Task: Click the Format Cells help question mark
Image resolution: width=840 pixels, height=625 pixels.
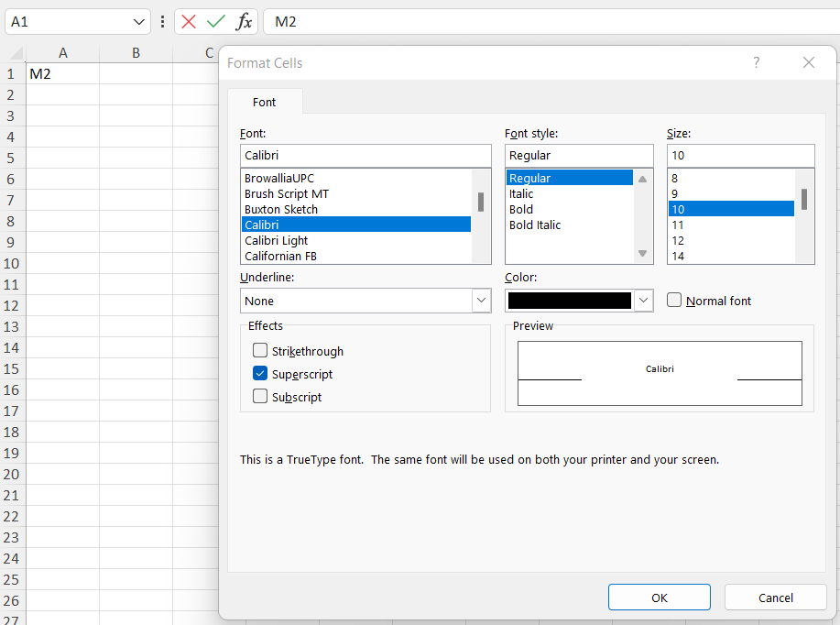Action: point(756,62)
